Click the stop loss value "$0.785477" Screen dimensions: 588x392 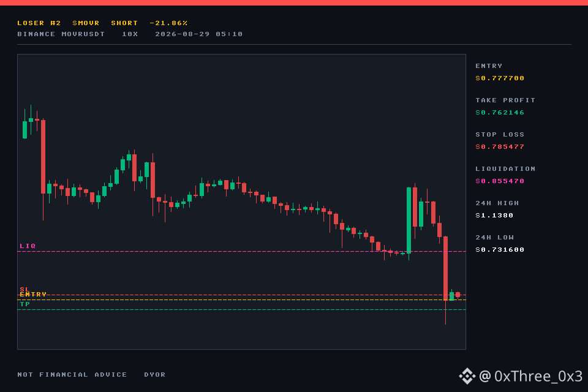[500, 146]
